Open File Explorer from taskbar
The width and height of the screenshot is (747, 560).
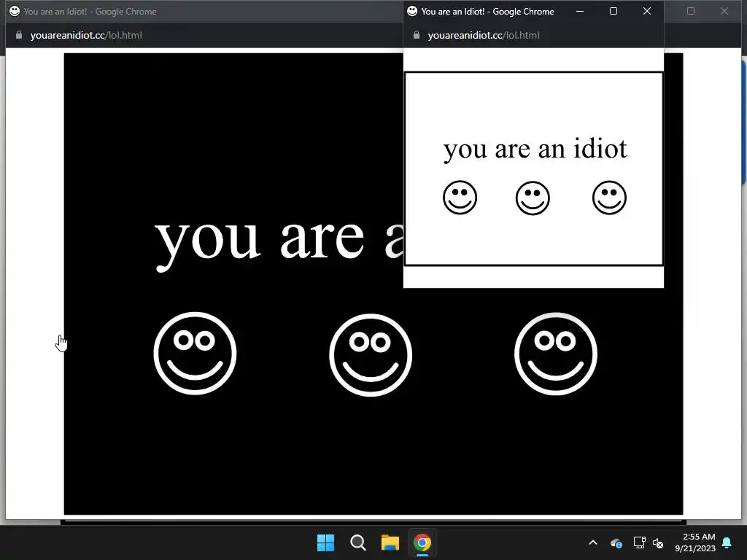coord(390,542)
